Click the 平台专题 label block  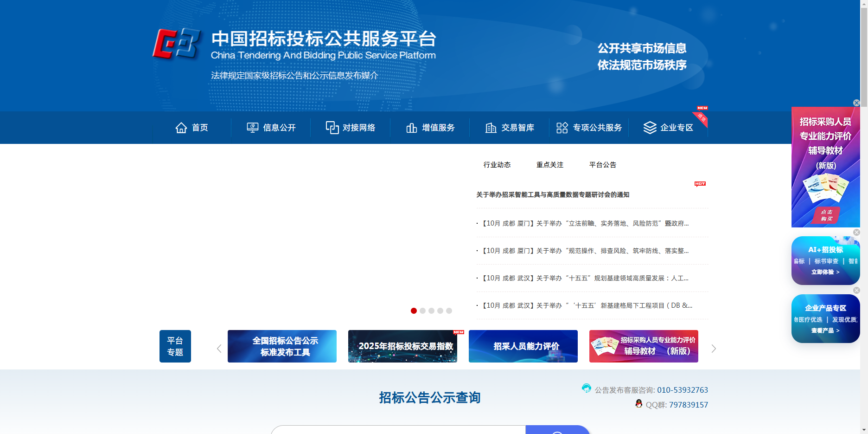coord(175,346)
